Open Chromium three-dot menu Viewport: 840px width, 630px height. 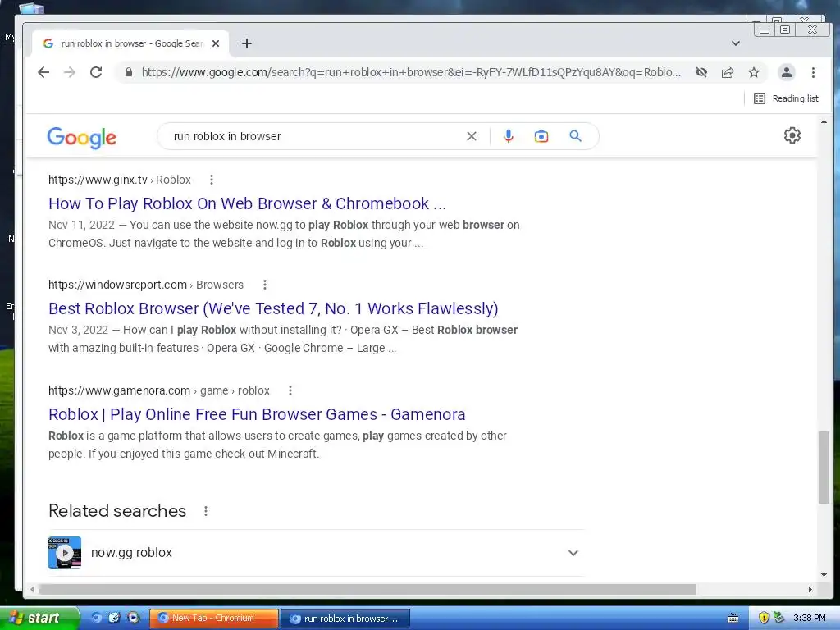point(813,72)
